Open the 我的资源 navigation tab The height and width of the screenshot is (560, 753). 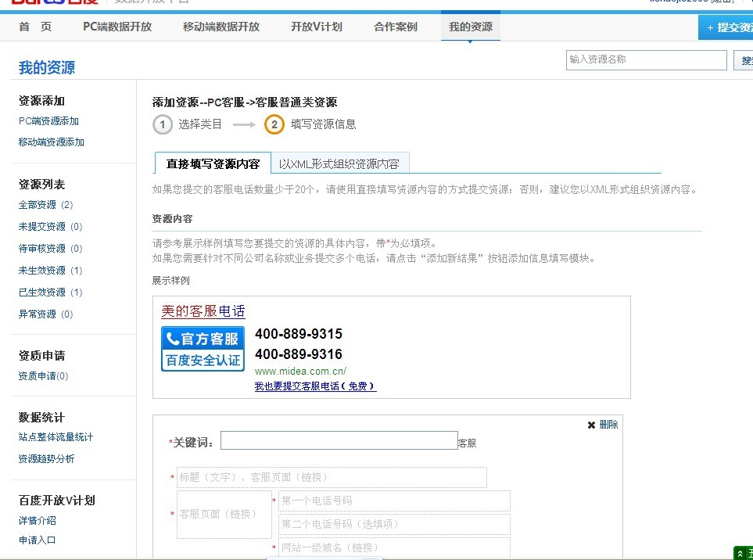point(470,27)
